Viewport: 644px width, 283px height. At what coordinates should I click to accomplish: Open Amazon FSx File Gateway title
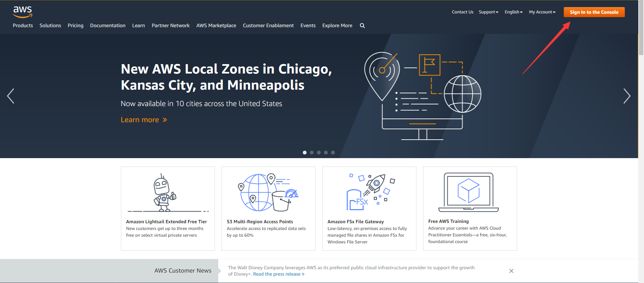point(356,222)
